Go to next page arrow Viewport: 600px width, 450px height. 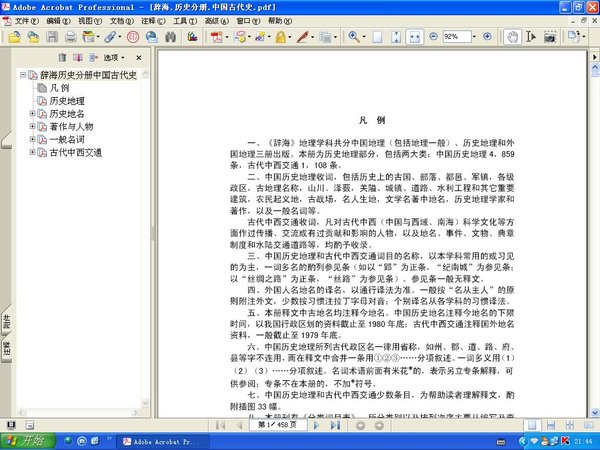click(x=318, y=425)
